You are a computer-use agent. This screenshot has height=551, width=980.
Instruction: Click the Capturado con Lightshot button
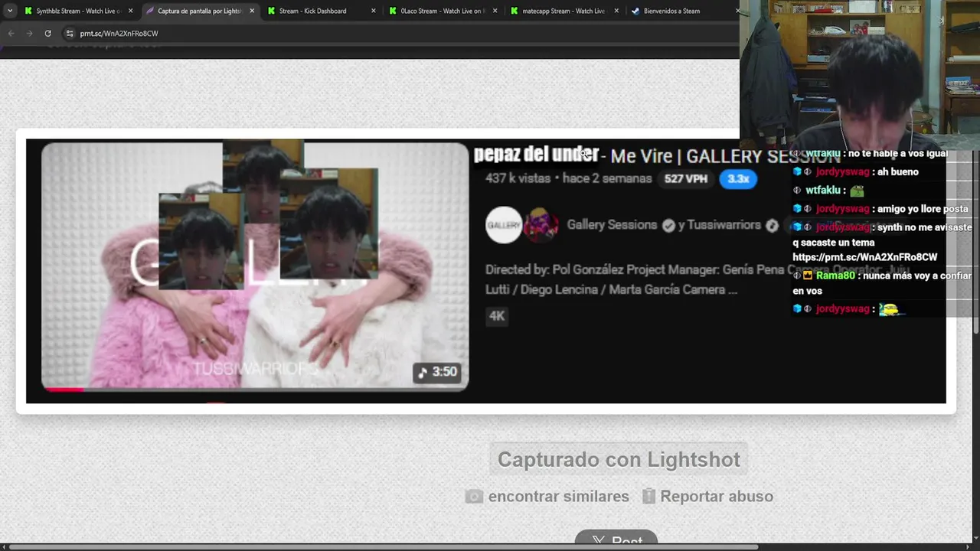pos(619,459)
